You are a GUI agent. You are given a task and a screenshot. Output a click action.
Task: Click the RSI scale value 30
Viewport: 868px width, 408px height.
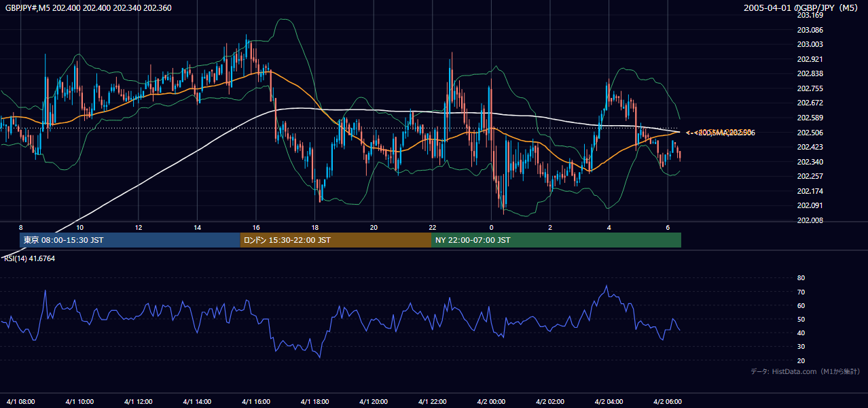pyautogui.click(x=801, y=347)
